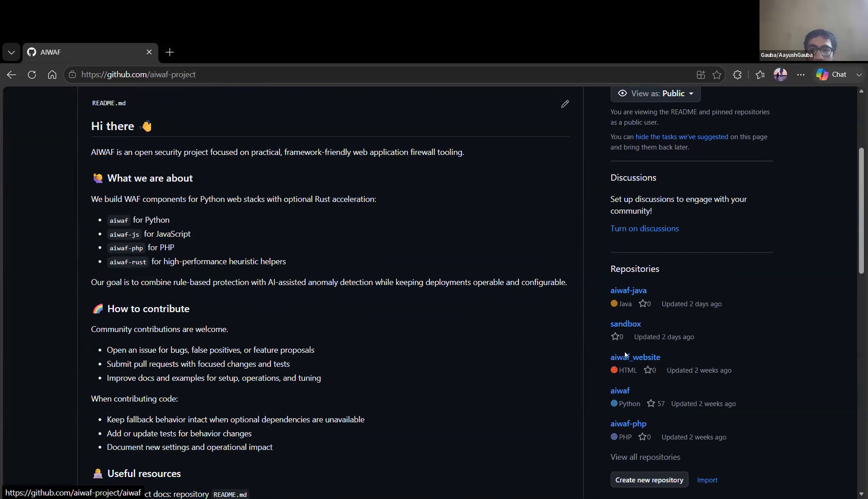The image size is (868, 499).
Task: Expand the Copilot Chat dropdown arrow
Action: (859, 75)
